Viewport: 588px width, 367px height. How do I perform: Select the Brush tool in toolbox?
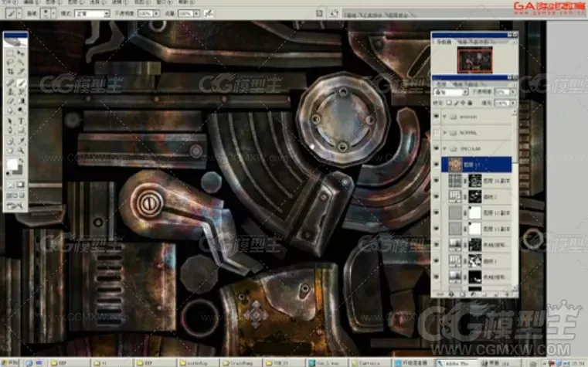[21, 82]
